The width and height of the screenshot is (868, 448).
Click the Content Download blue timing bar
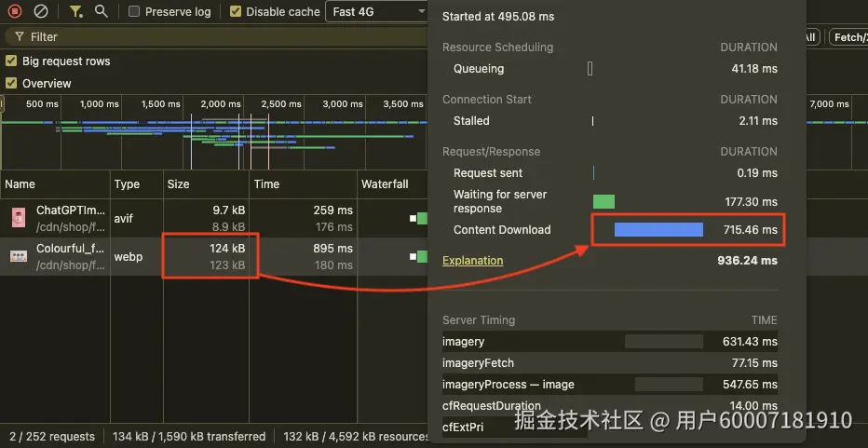tap(658, 230)
